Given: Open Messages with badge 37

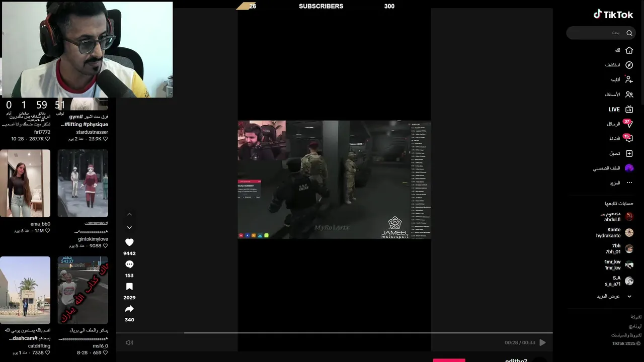Looking at the screenshot, I should click(620, 124).
